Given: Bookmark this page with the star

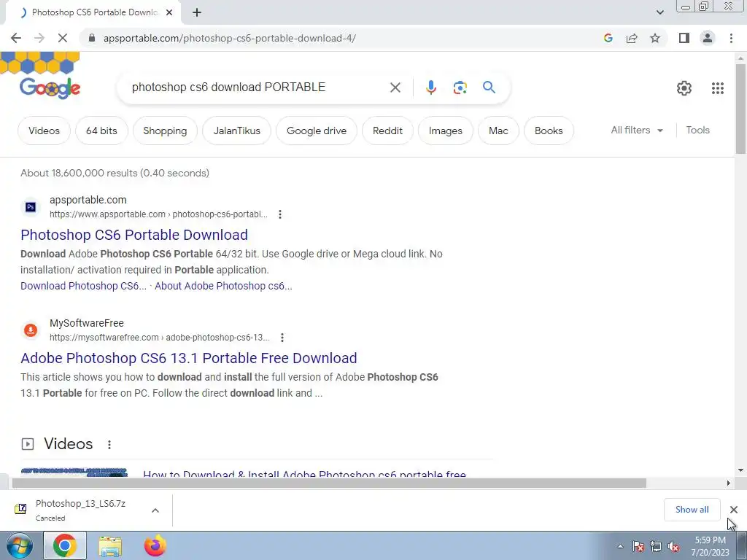Looking at the screenshot, I should (x=655, y=38).
